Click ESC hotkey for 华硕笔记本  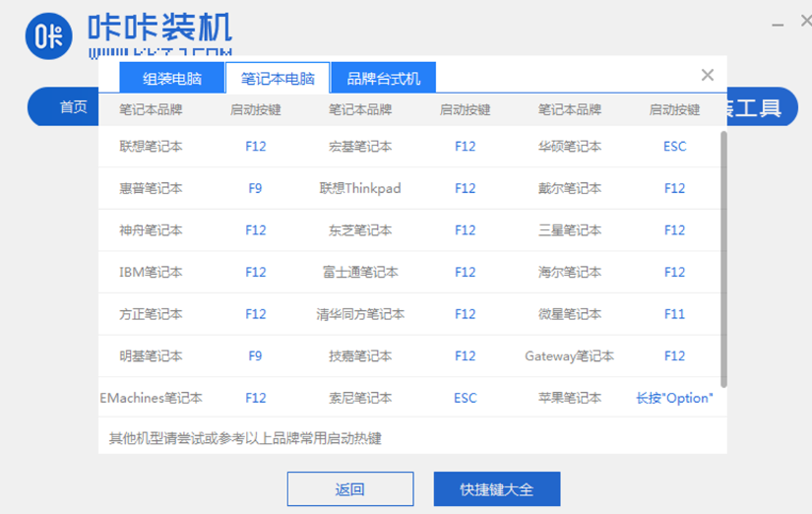[674, 147]
